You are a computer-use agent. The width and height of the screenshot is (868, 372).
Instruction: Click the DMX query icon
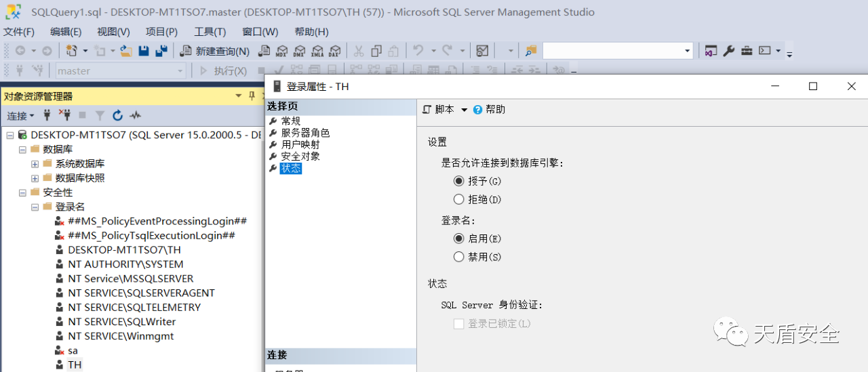click(x=300, y=51)
